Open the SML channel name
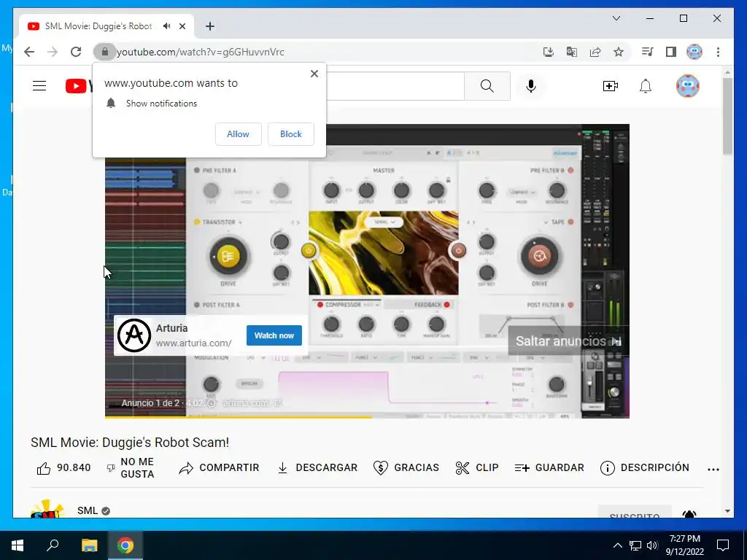Viewport: 747px width, 560px height. coord(88,510)
